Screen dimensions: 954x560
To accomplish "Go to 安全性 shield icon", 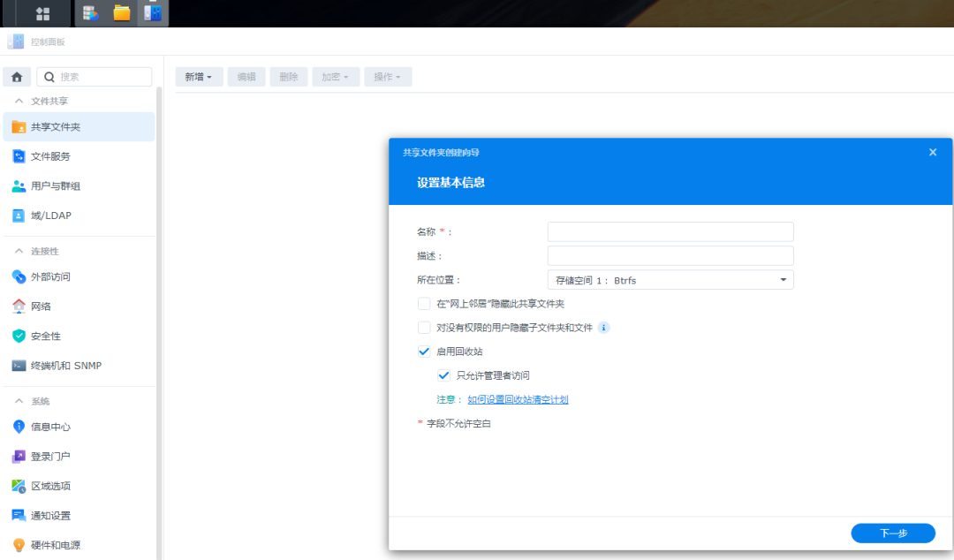I will tap(19, 336).
